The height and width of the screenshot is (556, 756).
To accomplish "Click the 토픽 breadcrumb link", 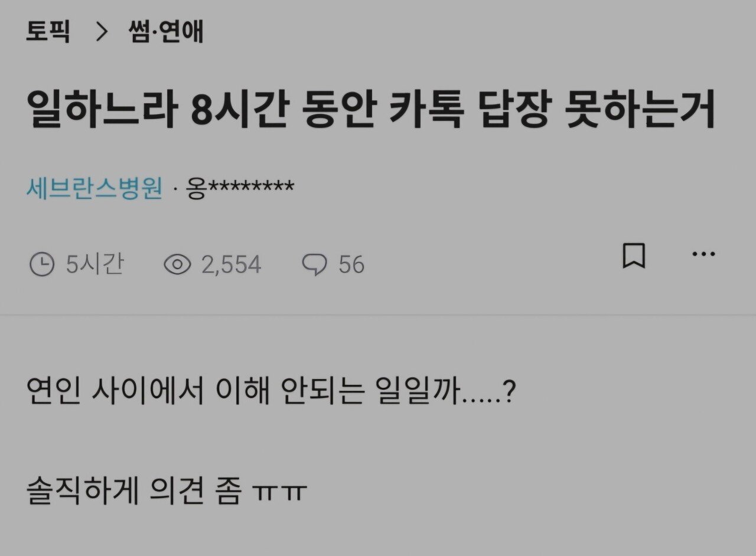I will pos(48,32).
